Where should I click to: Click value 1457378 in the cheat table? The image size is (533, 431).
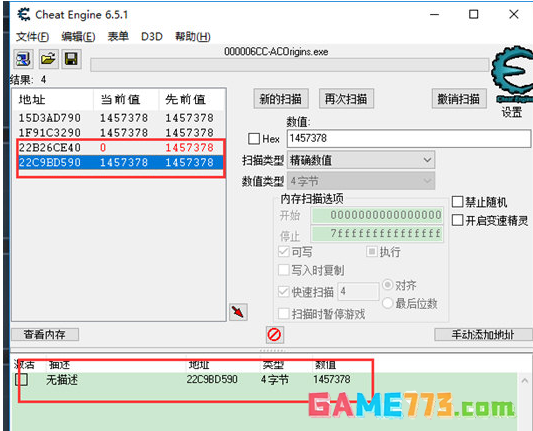point(331,379)
